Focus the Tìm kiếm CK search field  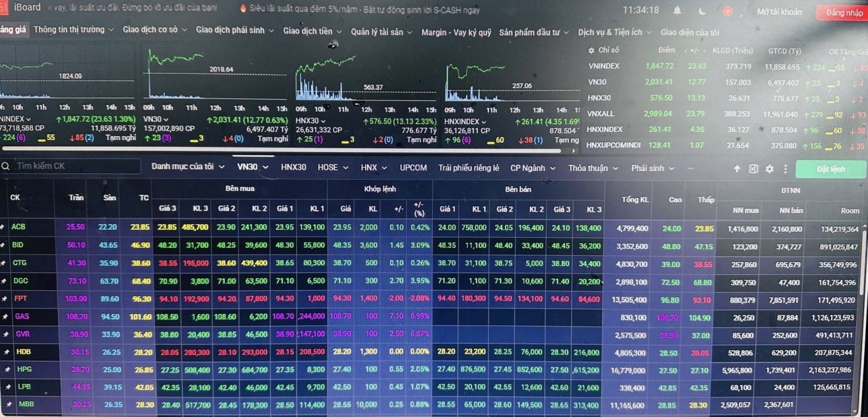pos(76,166)
